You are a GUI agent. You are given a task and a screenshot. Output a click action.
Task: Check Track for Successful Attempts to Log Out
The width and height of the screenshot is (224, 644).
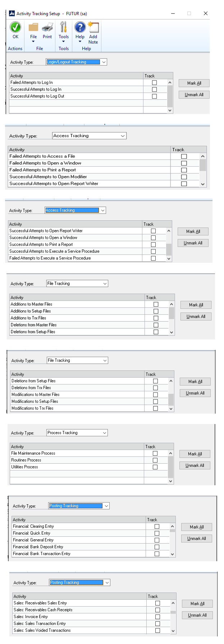click(x=154, y=96)
